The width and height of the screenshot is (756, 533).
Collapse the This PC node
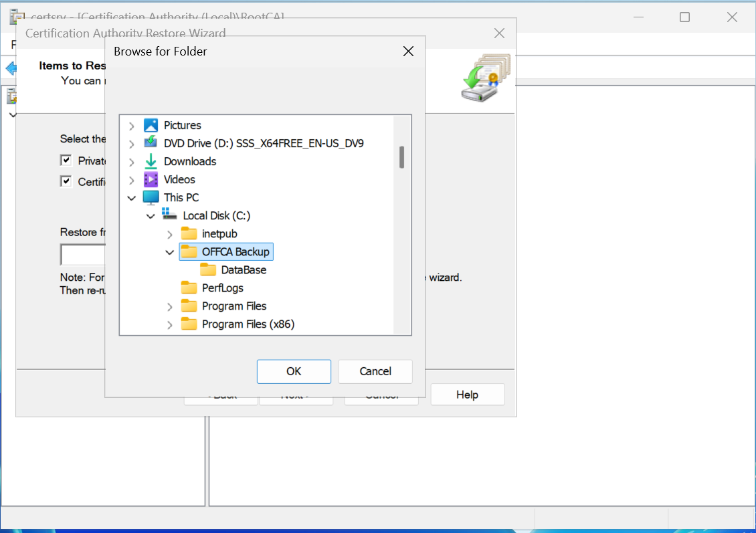131,198
